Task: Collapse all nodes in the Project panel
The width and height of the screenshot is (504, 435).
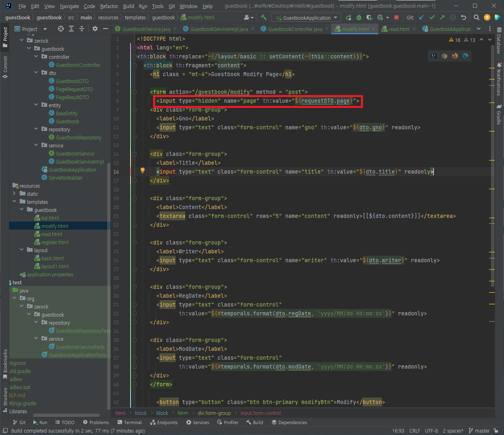Action: pos(82,29)
